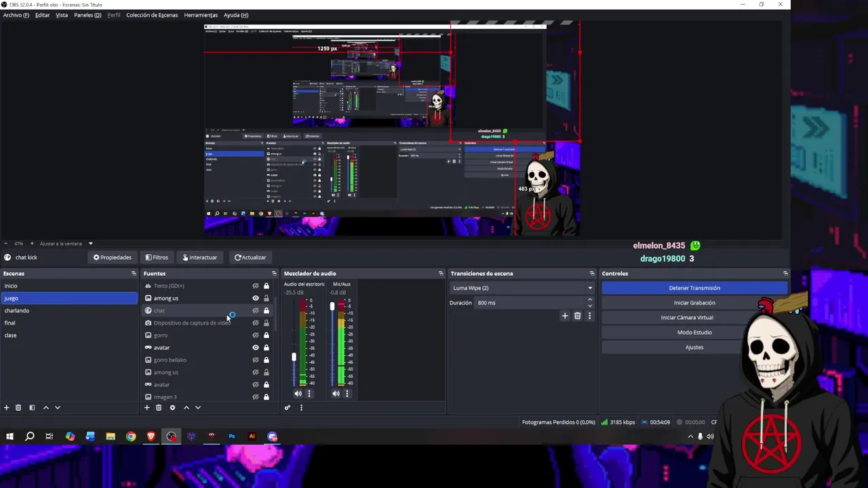Show the Texto (GDI+) source via eye icon
The height and width of the screenshot is (488, 868).
point(256,286)
